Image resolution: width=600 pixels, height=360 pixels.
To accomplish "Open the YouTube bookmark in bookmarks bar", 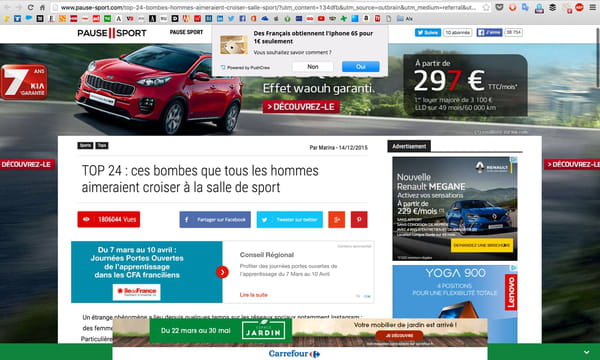I will [x=321, y=18].
